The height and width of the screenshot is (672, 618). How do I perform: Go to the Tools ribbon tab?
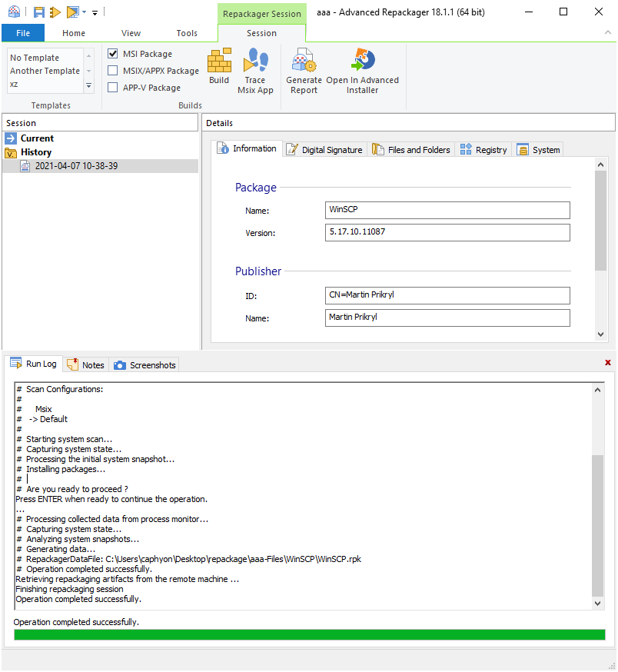(187, 33)
